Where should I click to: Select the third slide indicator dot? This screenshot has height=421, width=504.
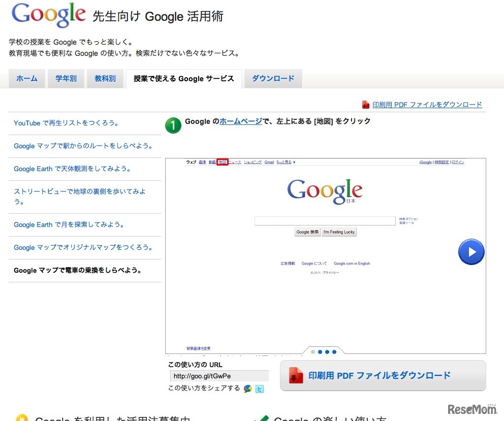[x=327, y=352]
